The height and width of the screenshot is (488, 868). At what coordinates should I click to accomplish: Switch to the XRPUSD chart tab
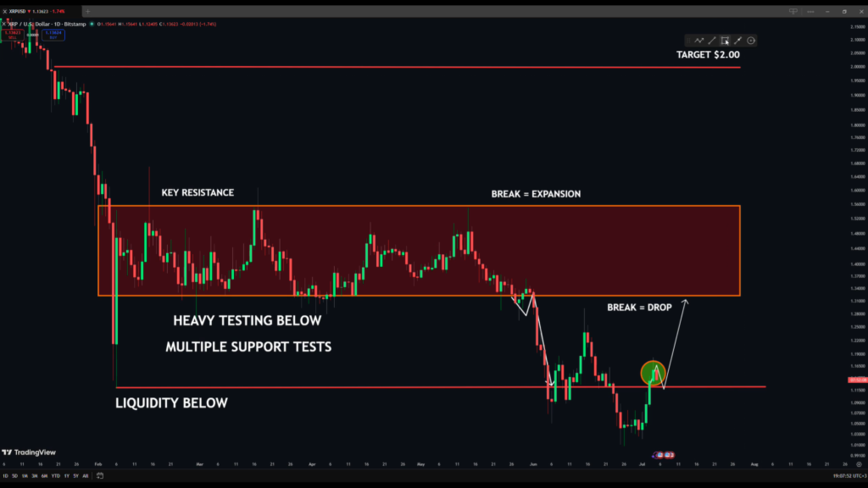pyautogui.click(x=41, y=11)
